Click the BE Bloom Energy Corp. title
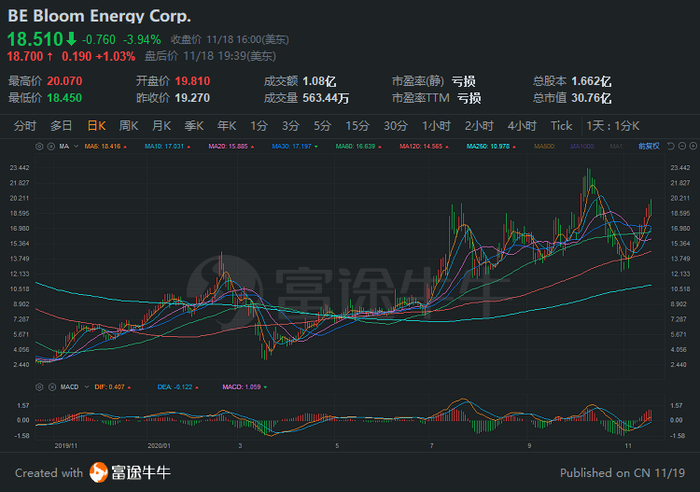This screenshot has width=700, height=492. click(99, 16)
